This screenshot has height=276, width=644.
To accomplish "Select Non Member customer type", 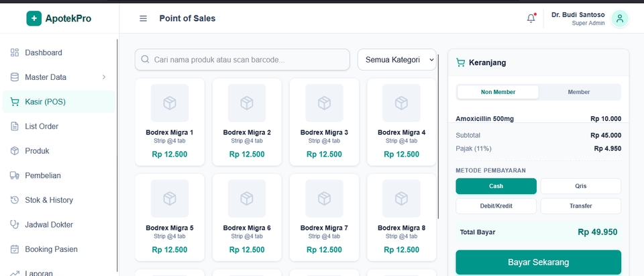I will pyautogui.click(x=498, y=92).
